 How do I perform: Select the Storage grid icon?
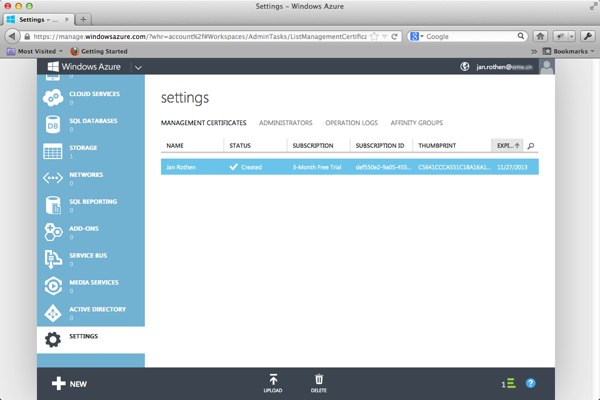(x=53, y=151)
